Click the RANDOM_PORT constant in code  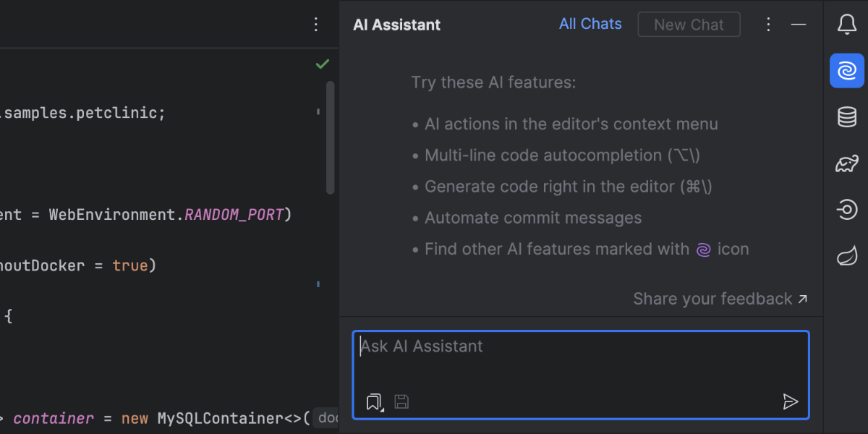[x=234, y=215]
